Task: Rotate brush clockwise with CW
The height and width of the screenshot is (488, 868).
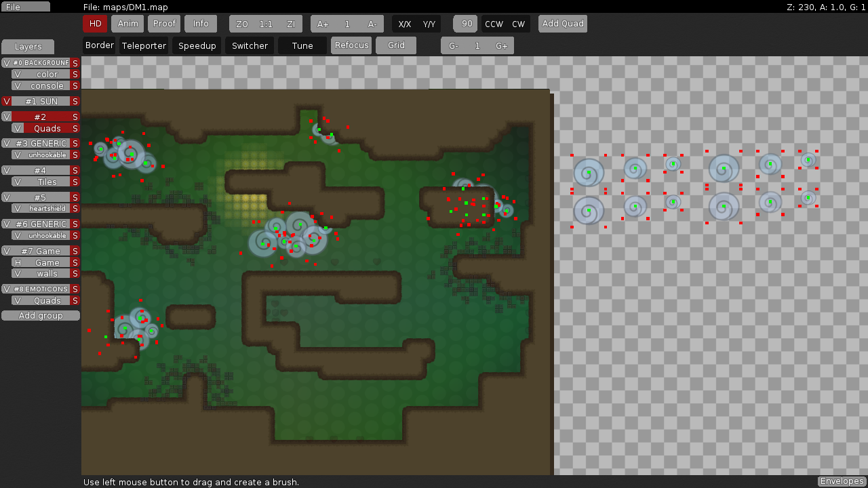Action: tap(518, 24)
